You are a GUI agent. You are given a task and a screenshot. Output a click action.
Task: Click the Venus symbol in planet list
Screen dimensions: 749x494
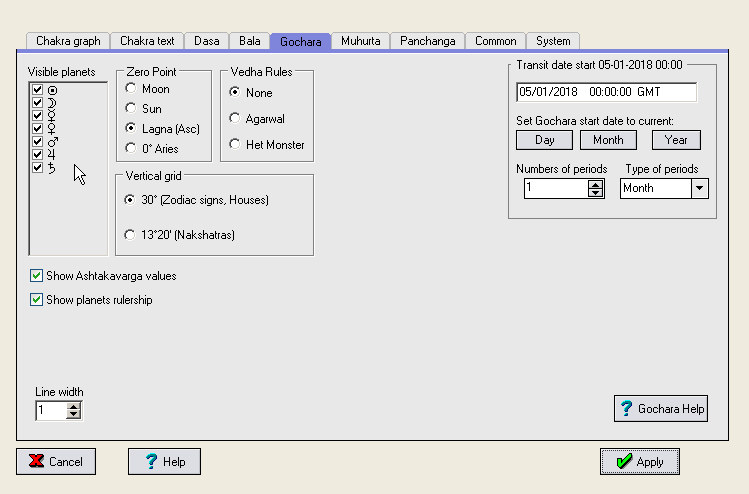[51, 129]
